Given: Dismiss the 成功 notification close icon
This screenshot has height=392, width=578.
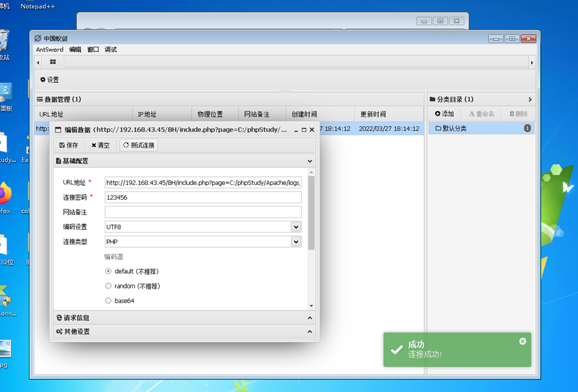Looking at the screenshot, I should [x=523, y=341].
